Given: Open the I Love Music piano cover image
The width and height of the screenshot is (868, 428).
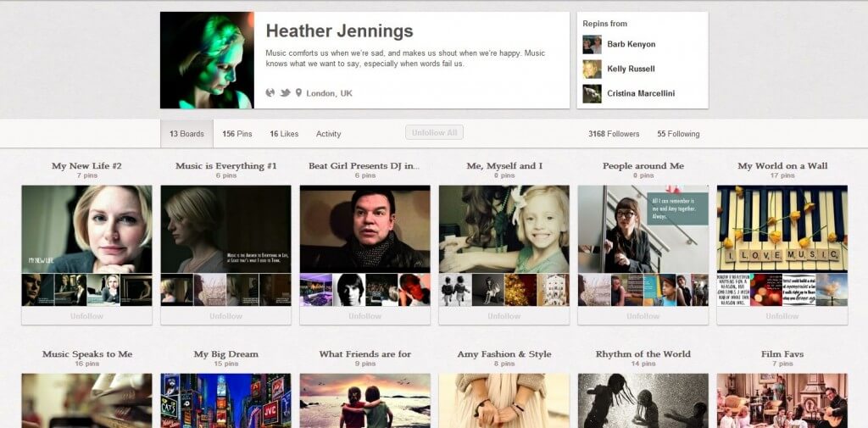Looking at the screenshot, I should (x=782, y=229).
